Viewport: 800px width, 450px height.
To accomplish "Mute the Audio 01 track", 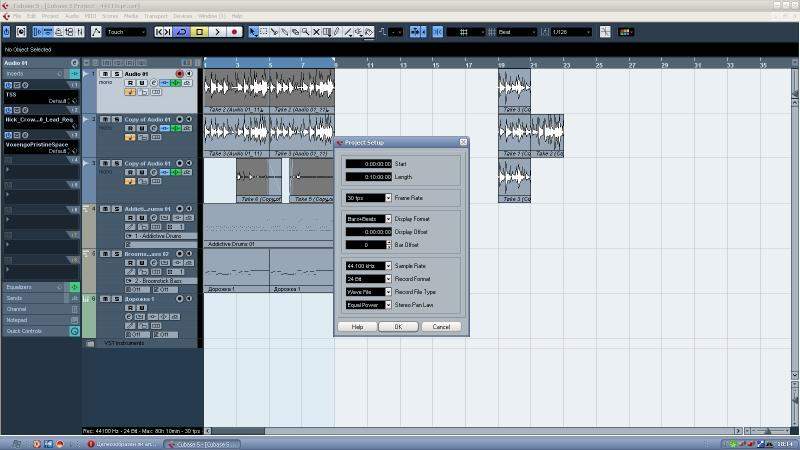I will coord(107,74).
